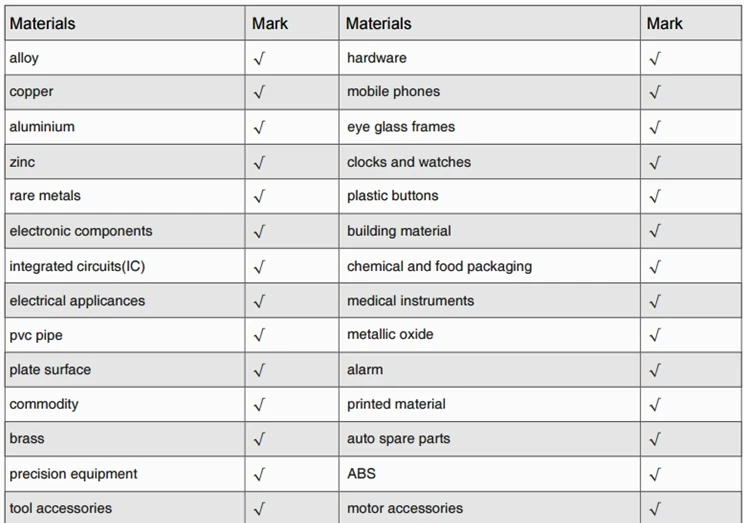This screenshot has height=523, width=744.
Task: Click the Materials header above hardware
Action: [379, 23]
